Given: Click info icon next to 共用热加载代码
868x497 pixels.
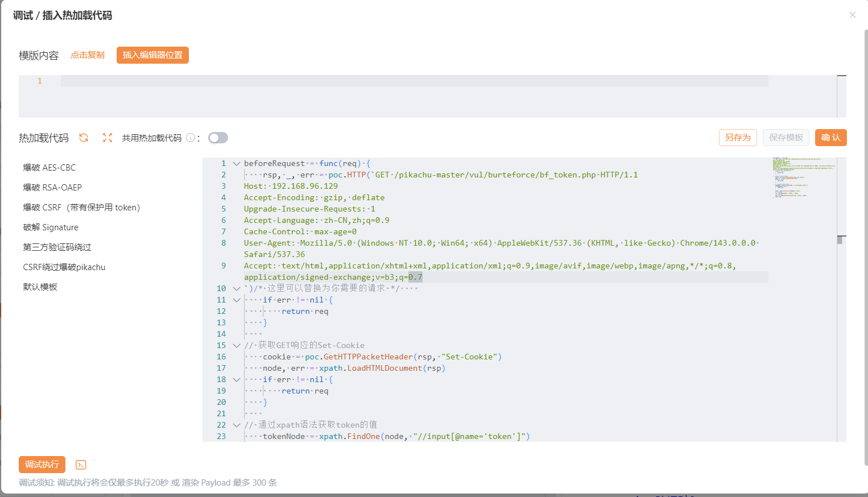Looking at the screenshot, I should tap(191, 138).
